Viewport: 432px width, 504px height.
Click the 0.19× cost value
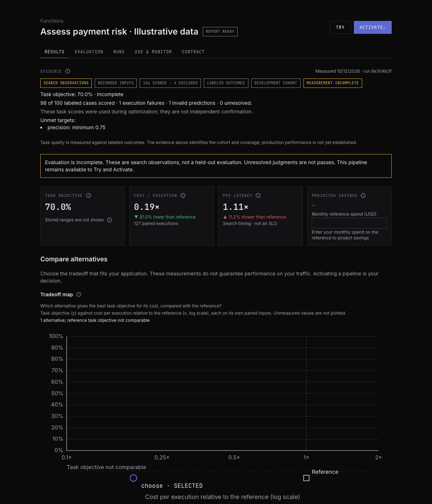tap(147, 207)
